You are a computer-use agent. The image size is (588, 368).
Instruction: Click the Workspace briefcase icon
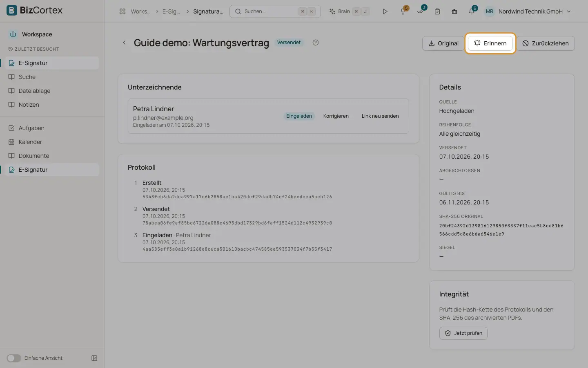(13, 34)
